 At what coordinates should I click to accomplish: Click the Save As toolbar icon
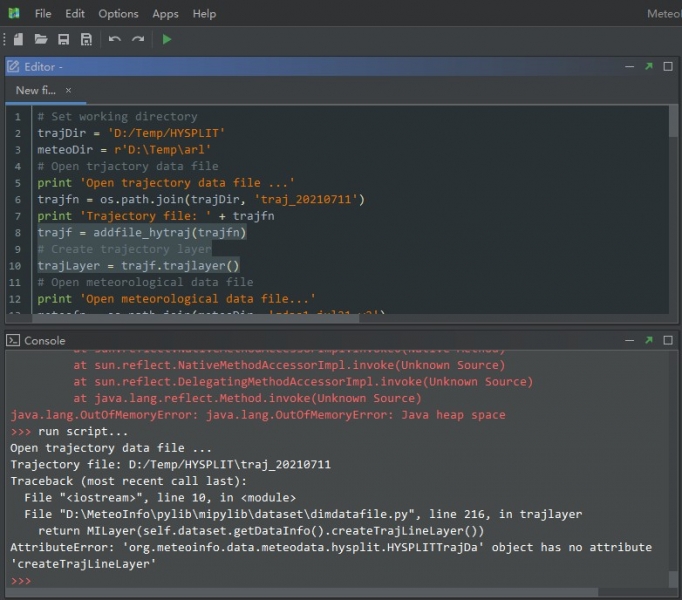click(x=86, y=39)
